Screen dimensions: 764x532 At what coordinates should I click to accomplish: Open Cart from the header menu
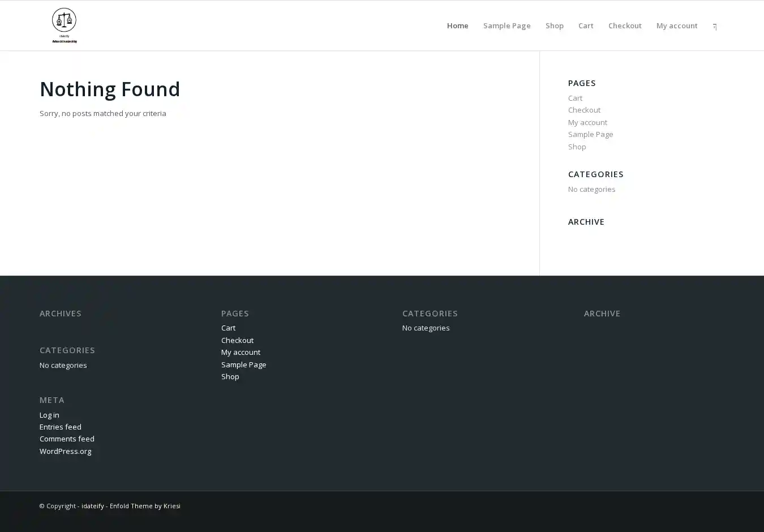585,25
